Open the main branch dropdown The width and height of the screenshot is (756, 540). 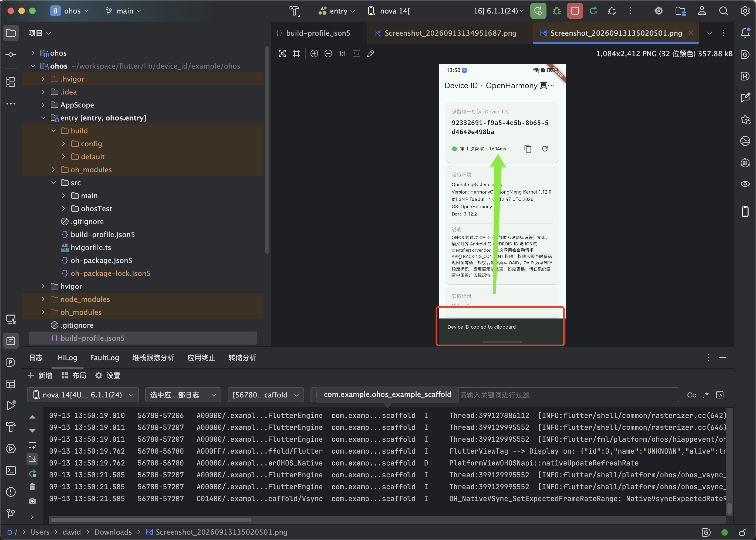tap(123, 11)
